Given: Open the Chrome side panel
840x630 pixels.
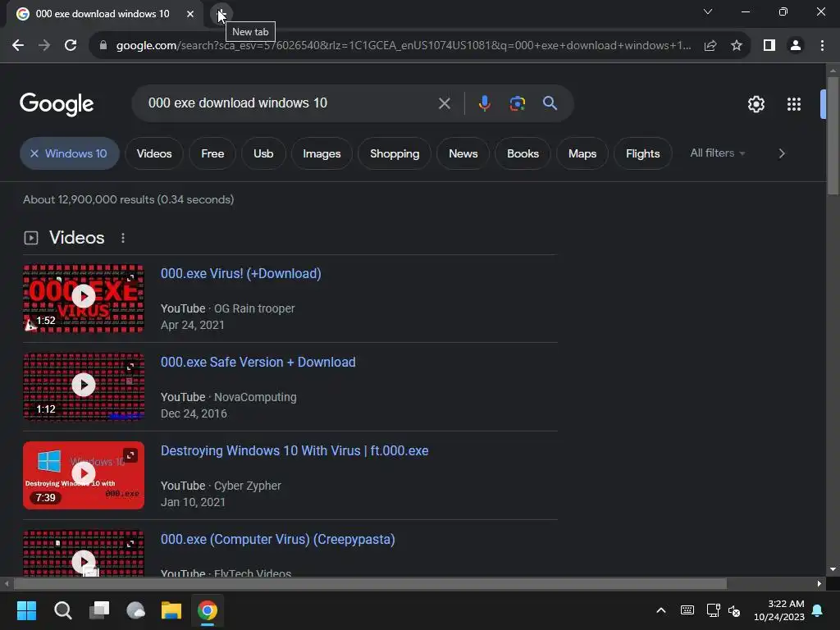Looking at the screenshot, I should pyautogui.click(x=769, y=46).
